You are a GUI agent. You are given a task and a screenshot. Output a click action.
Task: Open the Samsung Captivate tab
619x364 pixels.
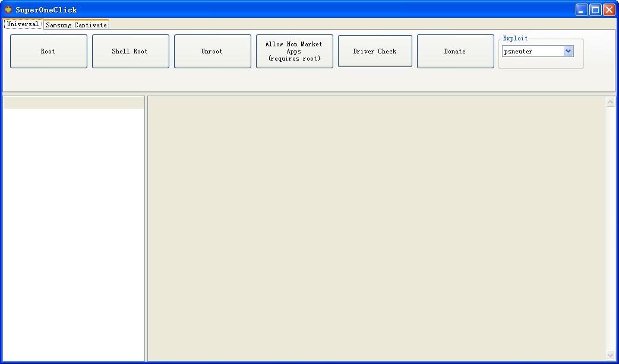coord(76,25)
